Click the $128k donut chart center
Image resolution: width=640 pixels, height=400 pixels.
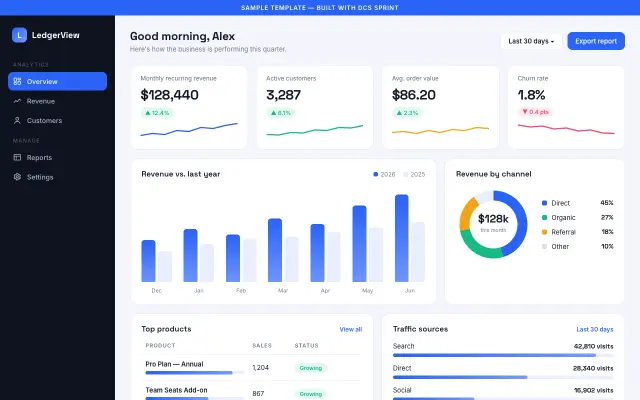coord(493,223)
